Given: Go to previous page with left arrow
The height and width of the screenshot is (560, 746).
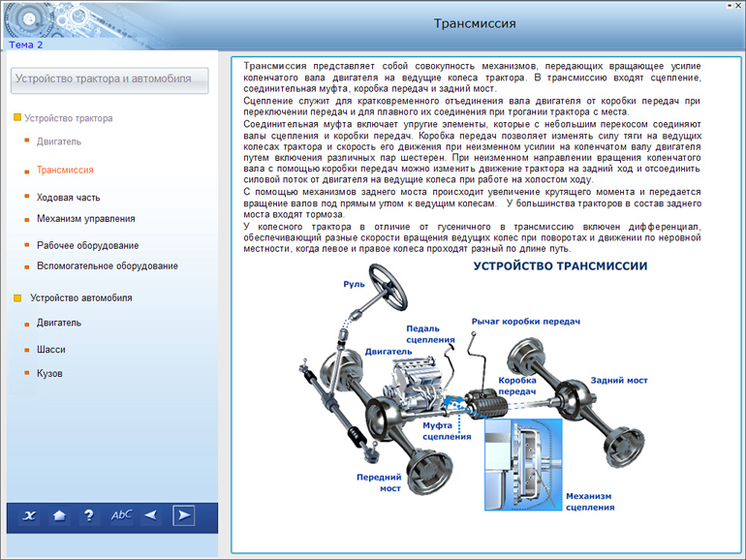Looking at the screenshot, I should tap(150, 515).
